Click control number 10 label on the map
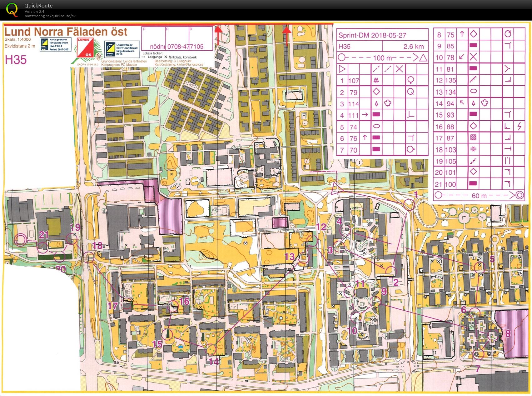This screenshot has height=396, width=532. click(x=352, y=330)
